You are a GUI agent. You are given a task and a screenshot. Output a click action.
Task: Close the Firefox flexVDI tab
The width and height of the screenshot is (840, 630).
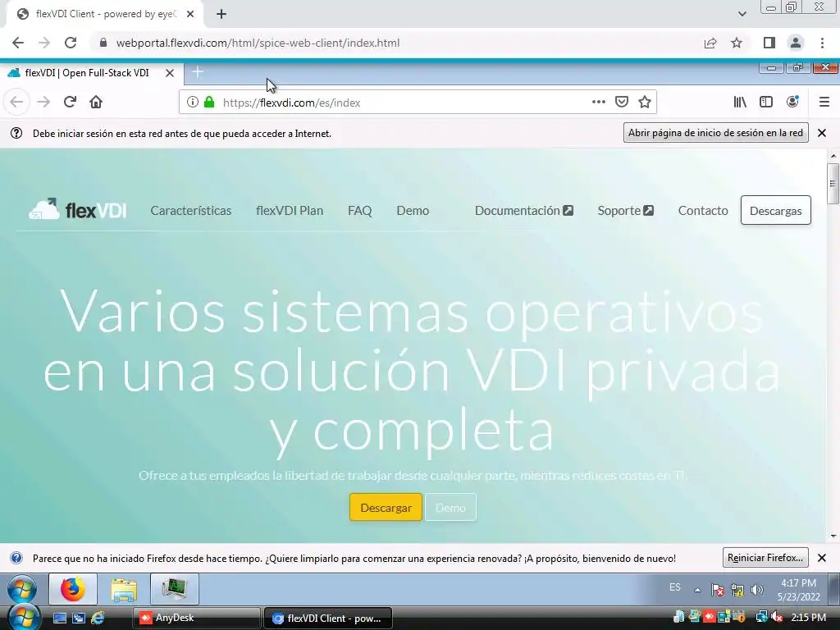pos(170,73)
